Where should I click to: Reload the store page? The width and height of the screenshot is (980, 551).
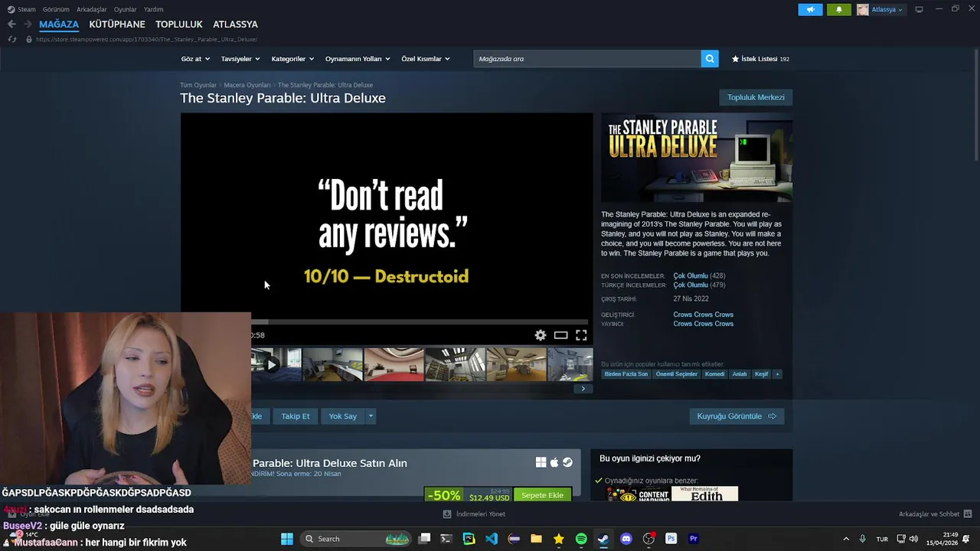click(x=11, y=39)
